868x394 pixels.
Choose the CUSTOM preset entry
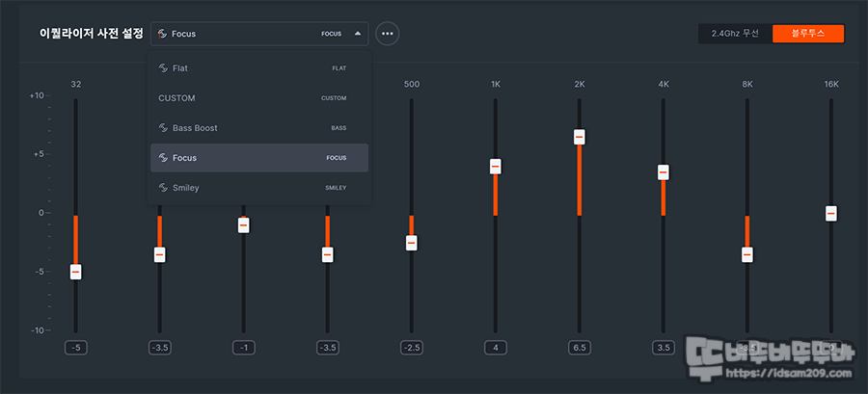pyautogui.click(x=259, y=98)
